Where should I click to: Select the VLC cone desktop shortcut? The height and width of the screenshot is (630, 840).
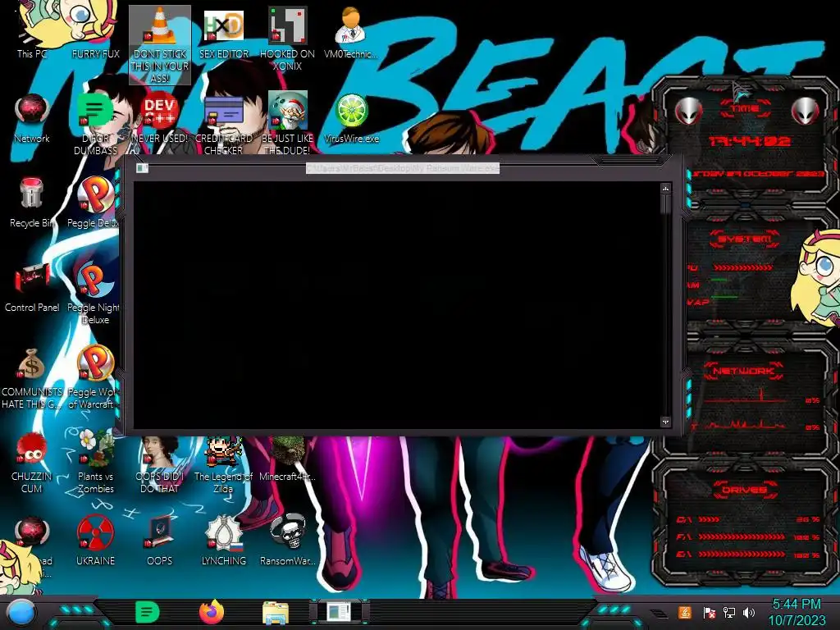160,45
